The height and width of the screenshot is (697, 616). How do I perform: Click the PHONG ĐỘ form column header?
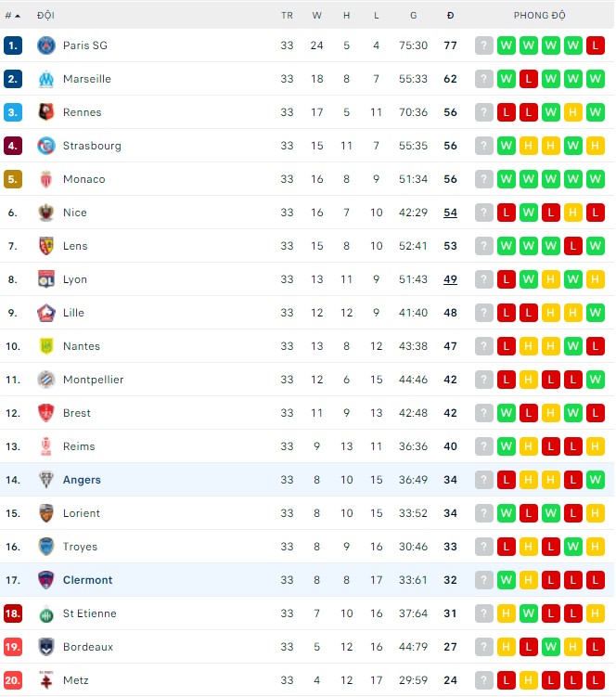point(539,16)
